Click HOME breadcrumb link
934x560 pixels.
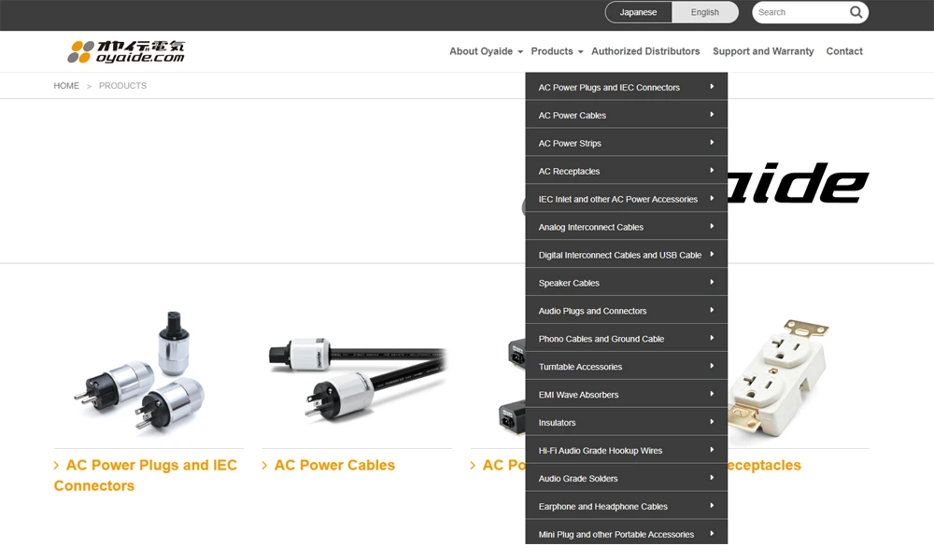[66, 86]
